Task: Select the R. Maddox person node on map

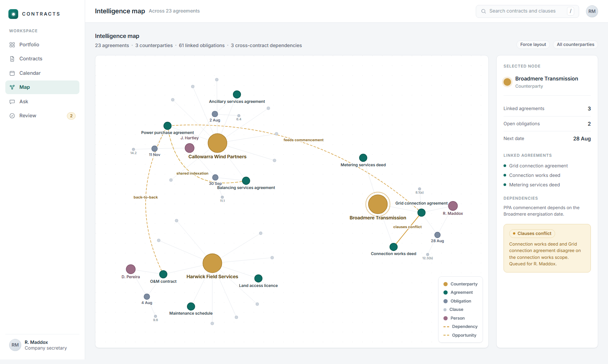Action: click(453, 206)
